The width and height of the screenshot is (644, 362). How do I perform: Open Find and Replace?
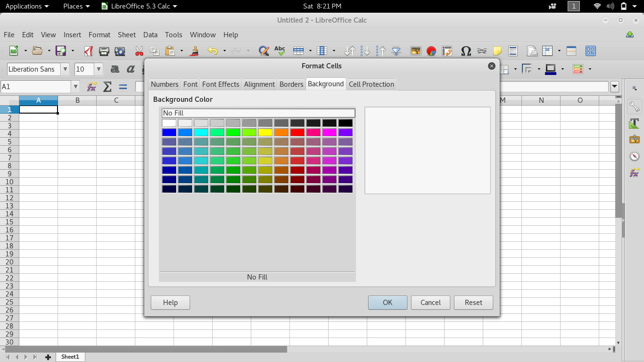click(264, 50)
